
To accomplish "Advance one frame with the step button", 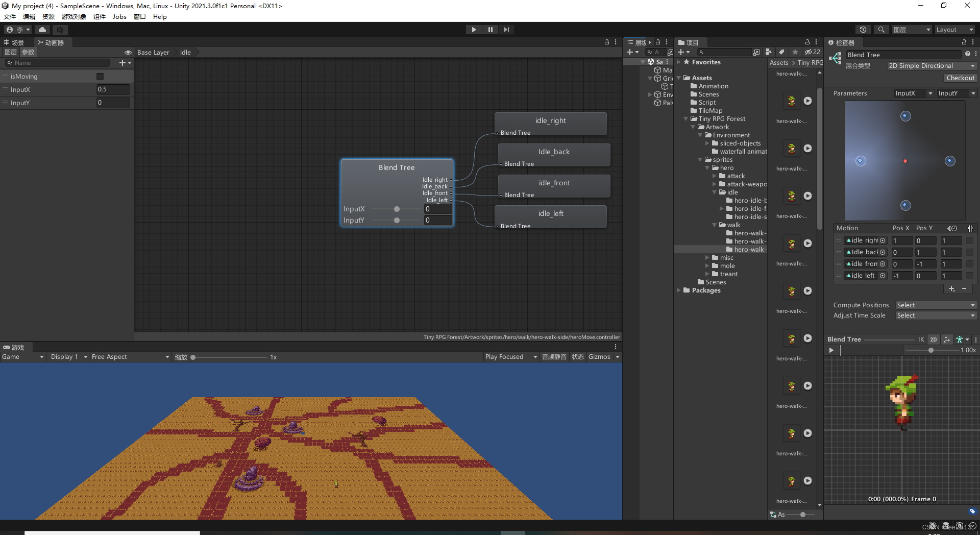I will (506, 30).
